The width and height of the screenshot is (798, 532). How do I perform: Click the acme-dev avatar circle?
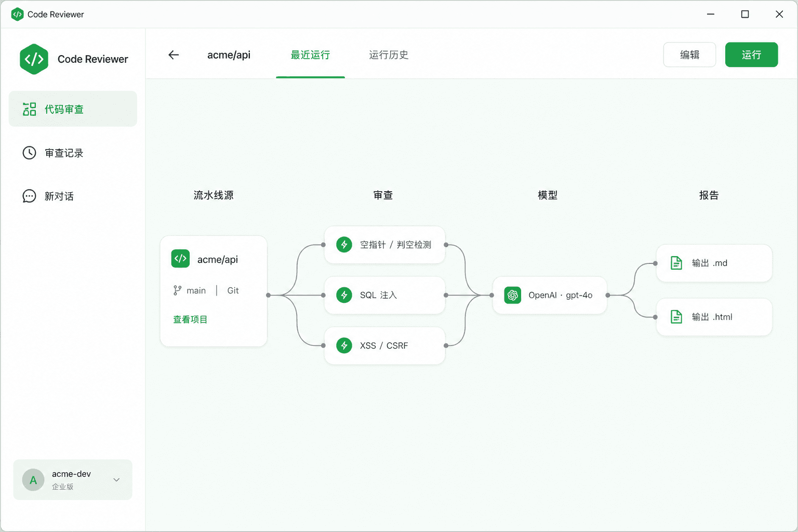coord(33,480)
